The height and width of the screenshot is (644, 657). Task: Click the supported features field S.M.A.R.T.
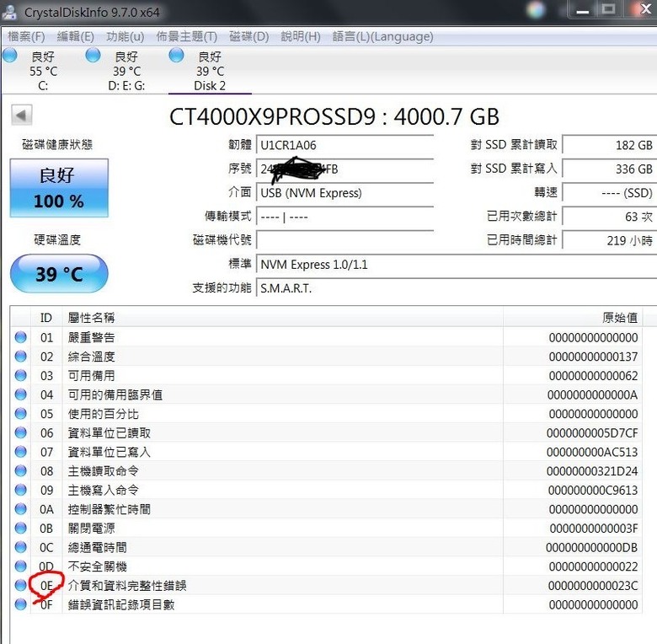coord(457,288)
